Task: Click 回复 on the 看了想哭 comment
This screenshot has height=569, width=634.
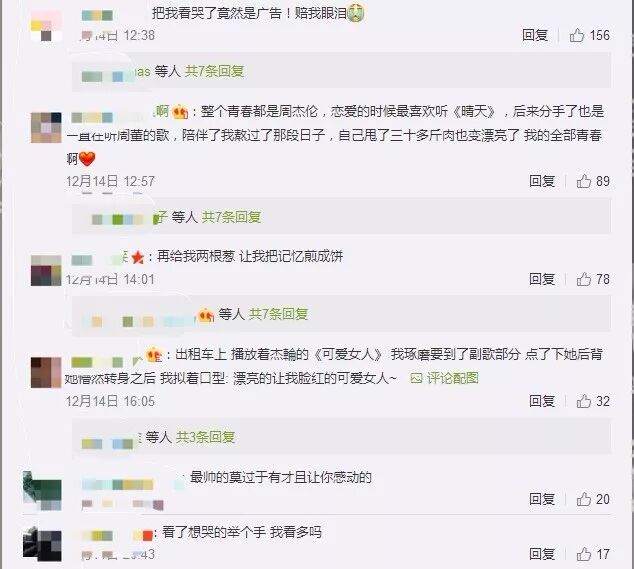Action: coord(542,554)
